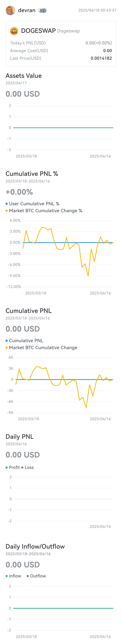The width and height of the screenshot is (122, 644).
Task: Select the devran username
Action: 27,10
